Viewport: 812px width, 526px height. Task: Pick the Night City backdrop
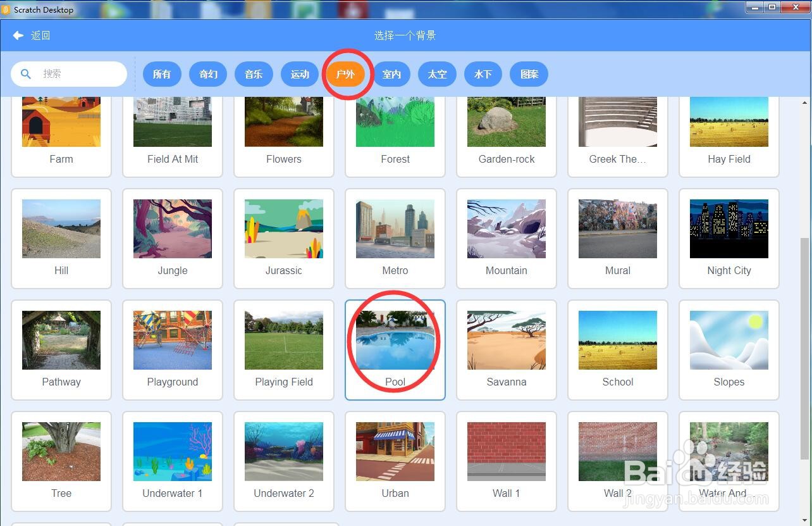729,239
